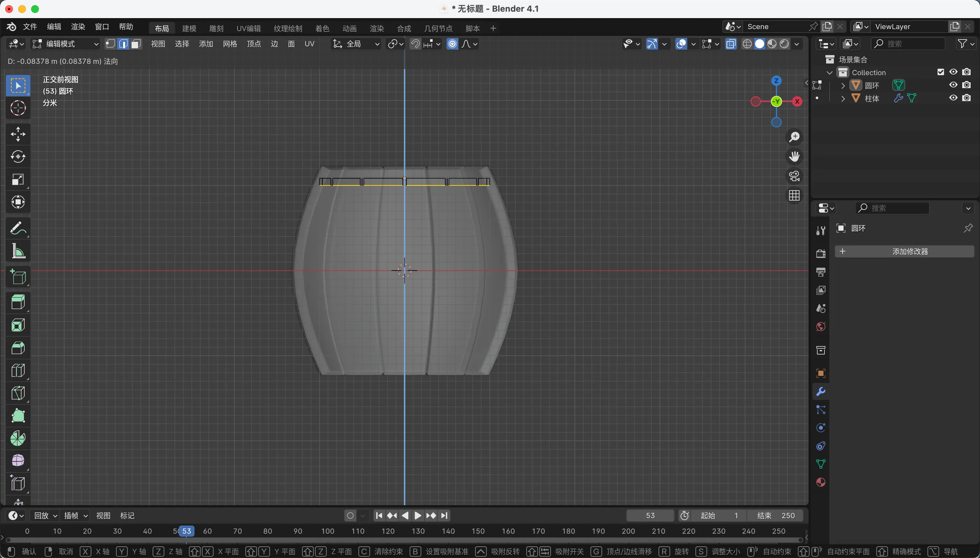Toggle camera view in viewport
Image resolution: width=980 pixels, height=558 pixels.
(x=794, y=176)
